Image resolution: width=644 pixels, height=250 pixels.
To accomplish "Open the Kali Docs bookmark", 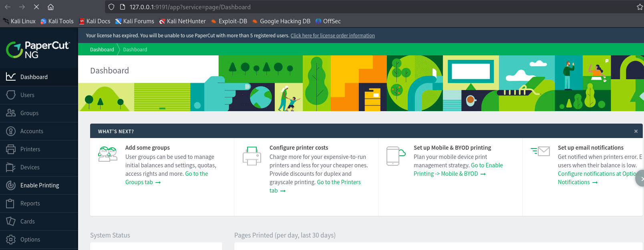I will pos(95,21).
